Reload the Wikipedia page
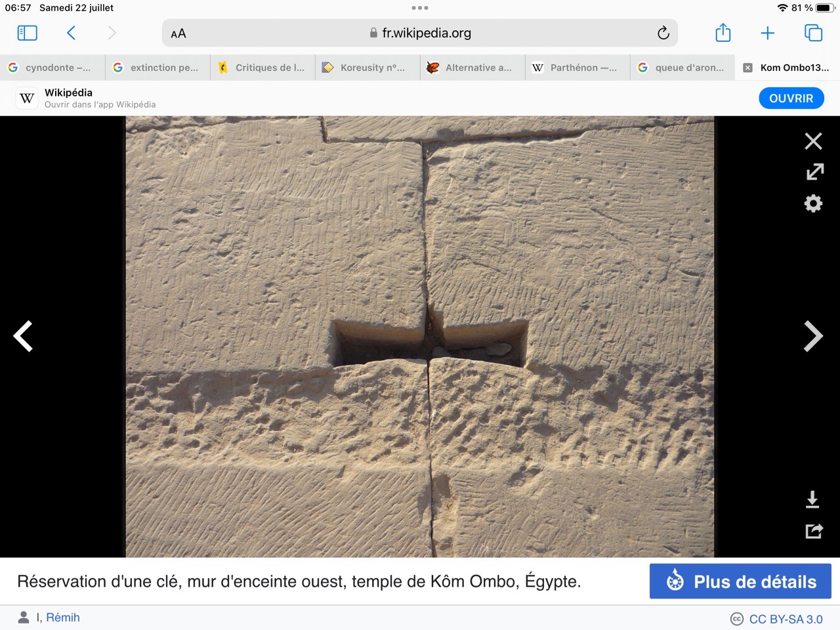This screenshot has width=840, height=630. click(x=663, y=33)
